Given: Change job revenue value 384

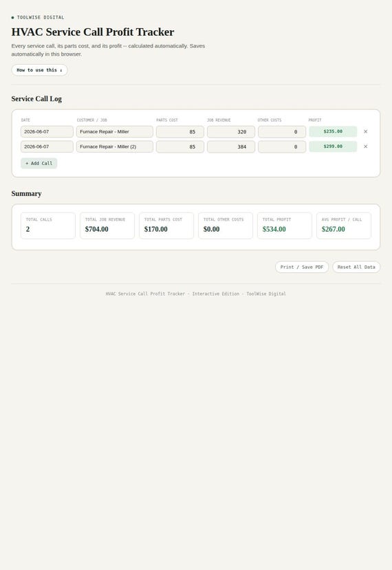Looking at the screenshot, I should point(231,146).
